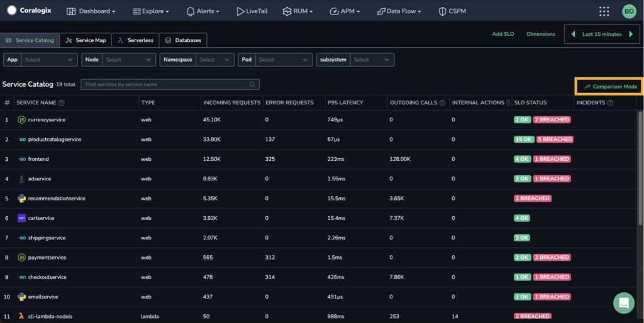This screenshot has width=644, height=323.
Task: Click cartservice .NET icon
Action: pyautogui.click(x=22, y=218)
